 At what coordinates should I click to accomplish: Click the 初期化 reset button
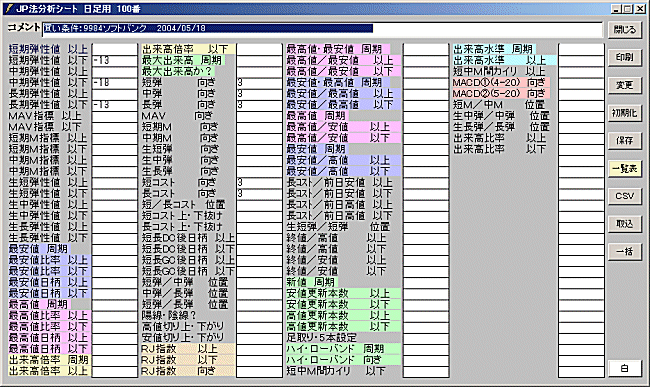tap(625, 113)
